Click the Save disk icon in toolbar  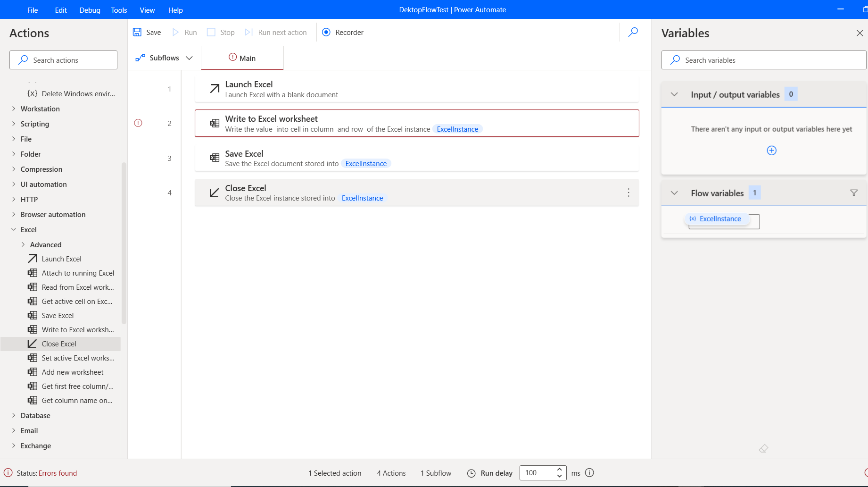pos(137,32)
